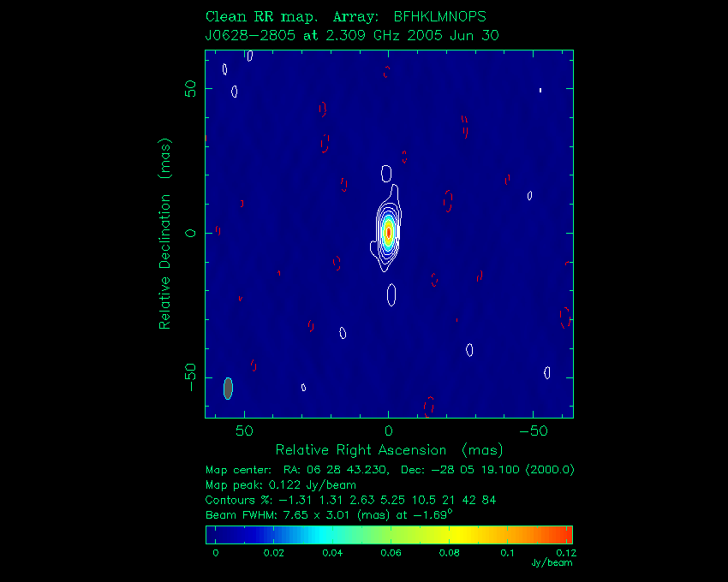
Task: Click the 'Map center: RA: 06 28 43.230' line
Action: 390,470
